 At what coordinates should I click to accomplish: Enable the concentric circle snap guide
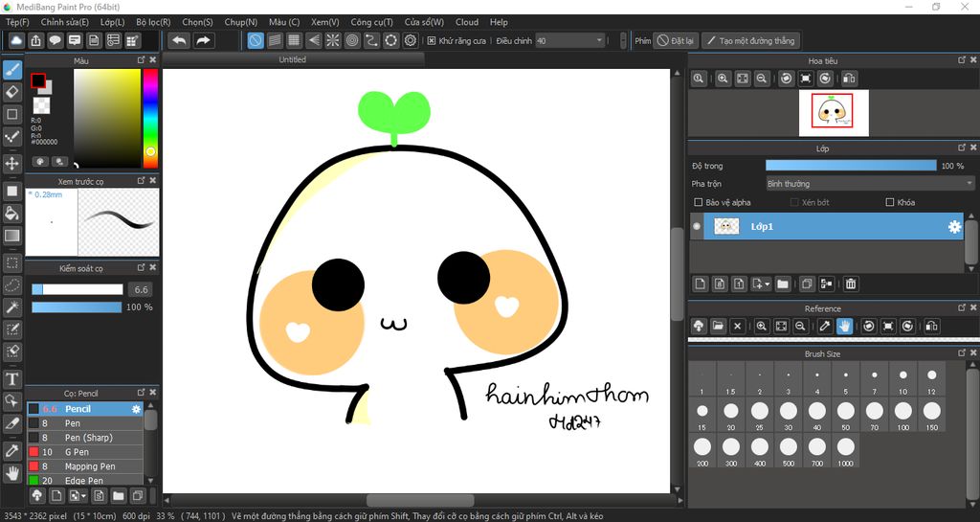[x=352, y=40]
